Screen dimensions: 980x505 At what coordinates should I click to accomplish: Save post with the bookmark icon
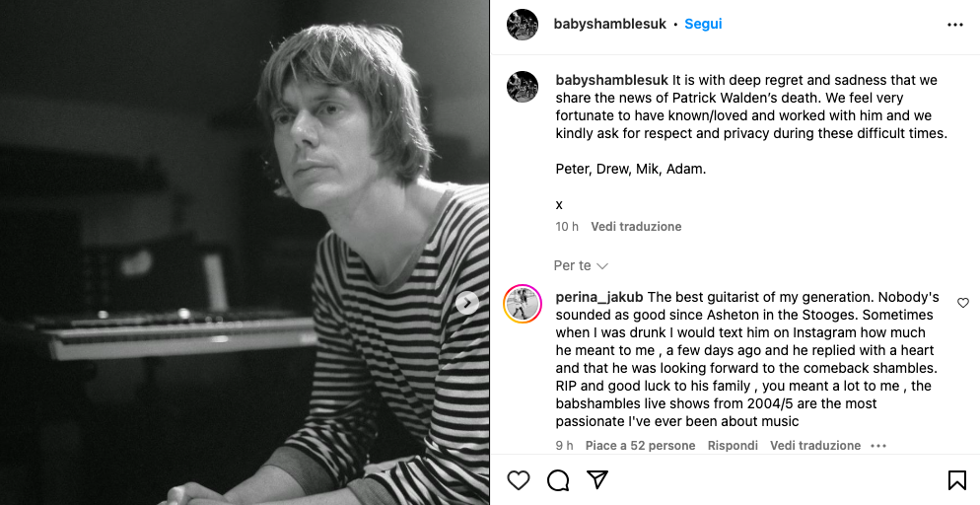click(956, 480)
